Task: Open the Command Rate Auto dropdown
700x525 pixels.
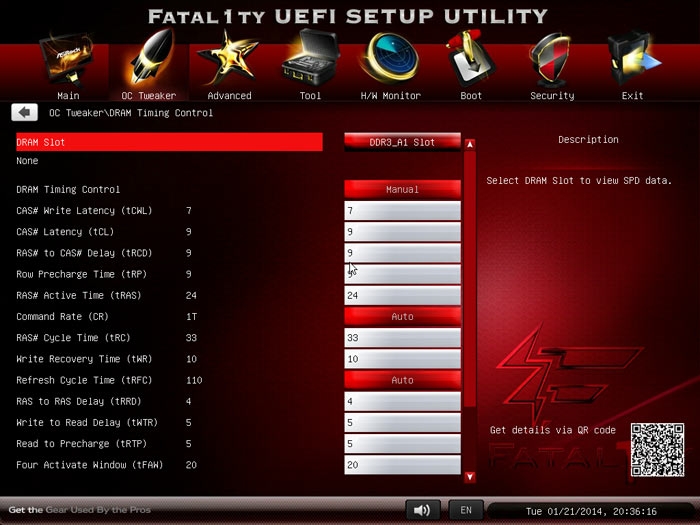Action: (402, 317)
